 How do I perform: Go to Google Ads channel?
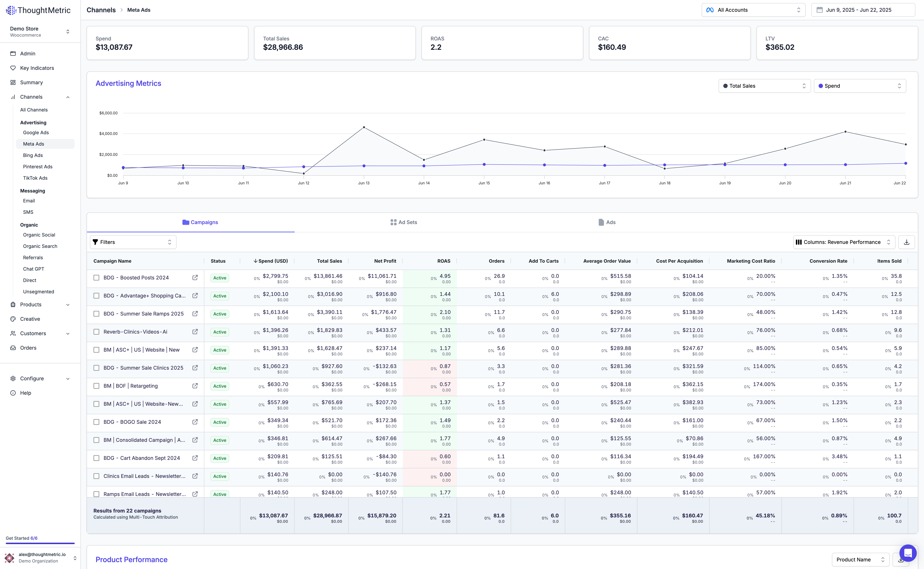point(36,132)
